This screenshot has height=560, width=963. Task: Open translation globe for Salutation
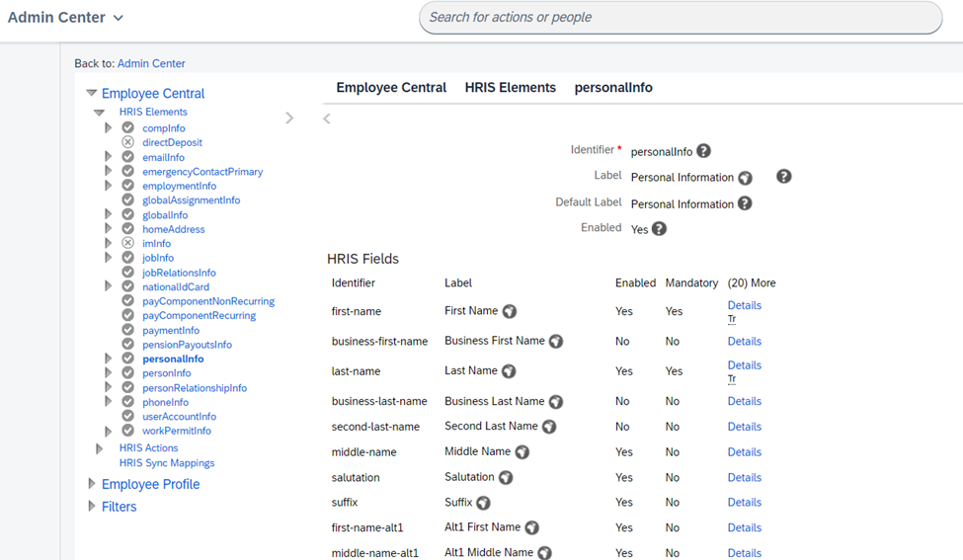[x=506, y=477]
